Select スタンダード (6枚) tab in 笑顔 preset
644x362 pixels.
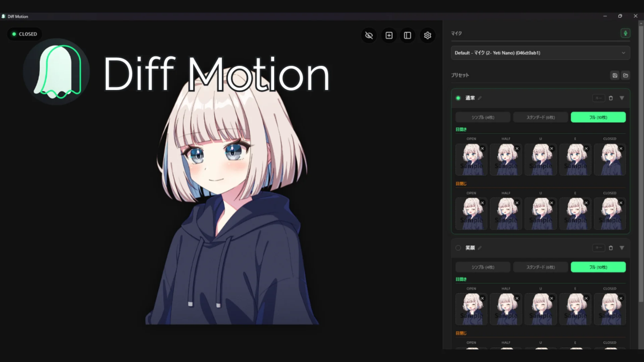coord(540,267)
